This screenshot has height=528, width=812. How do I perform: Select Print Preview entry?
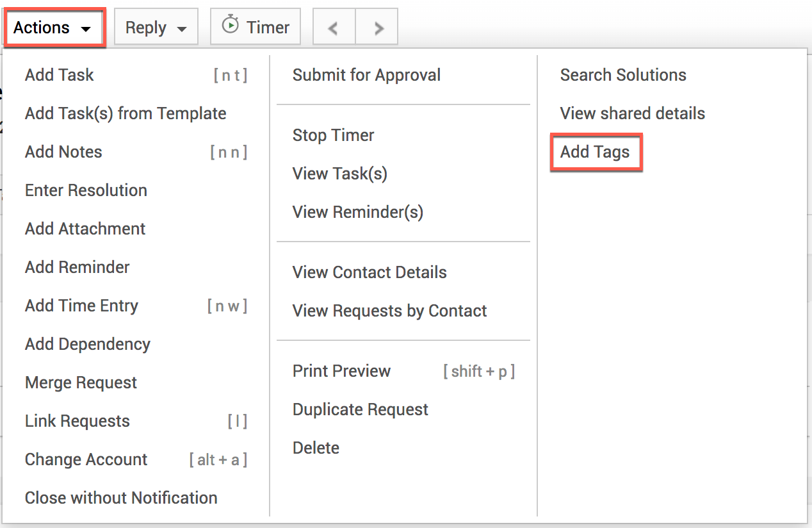[x=341, y=371]
